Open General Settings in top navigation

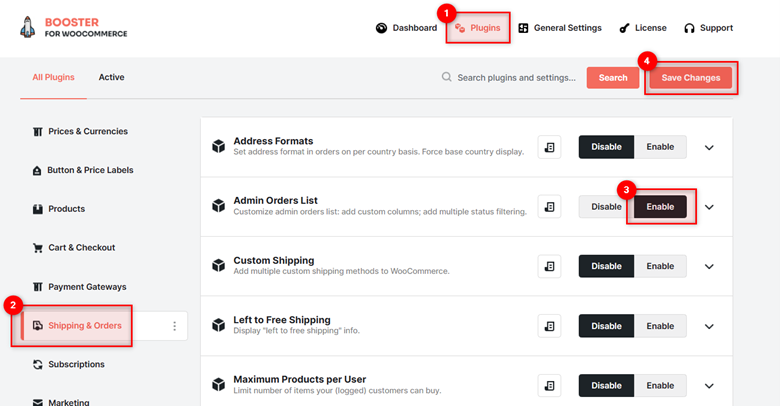[560, 28]
